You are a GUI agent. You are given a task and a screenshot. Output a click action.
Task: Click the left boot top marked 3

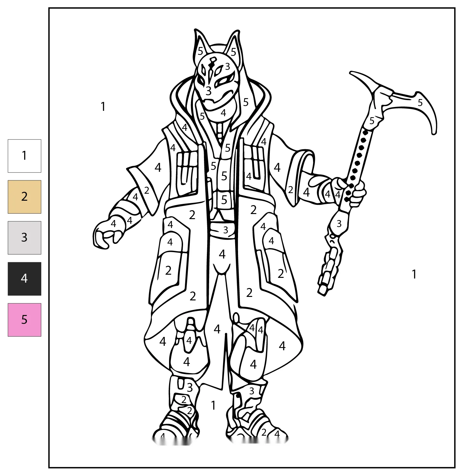(190, 387)
